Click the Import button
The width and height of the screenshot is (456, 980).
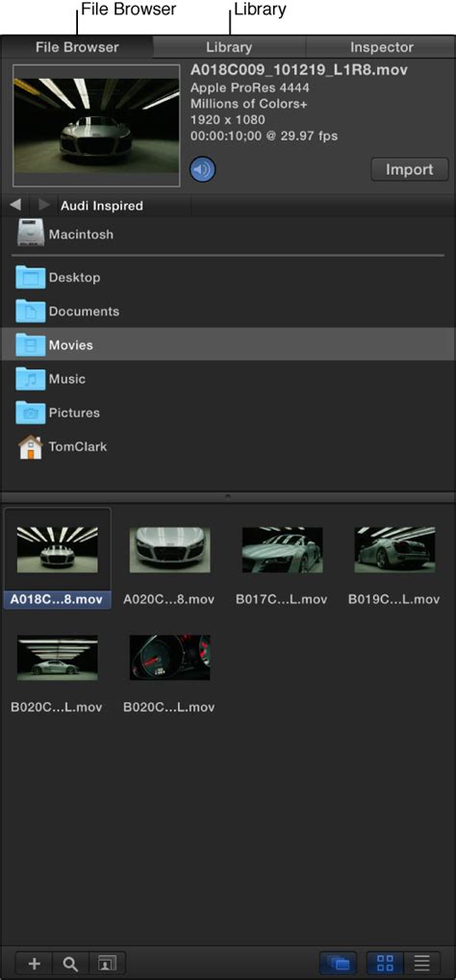pyautogui.click(x=410, y=169)
